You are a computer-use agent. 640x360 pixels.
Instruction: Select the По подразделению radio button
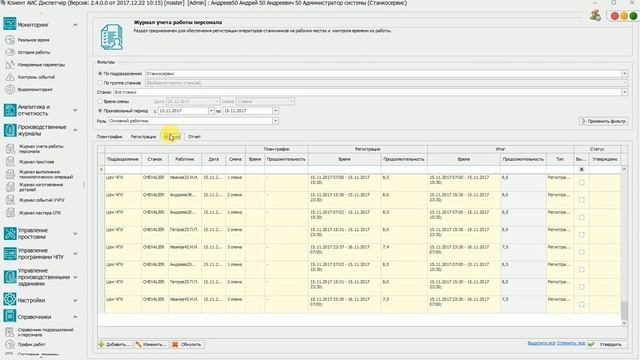click(100, 73)
